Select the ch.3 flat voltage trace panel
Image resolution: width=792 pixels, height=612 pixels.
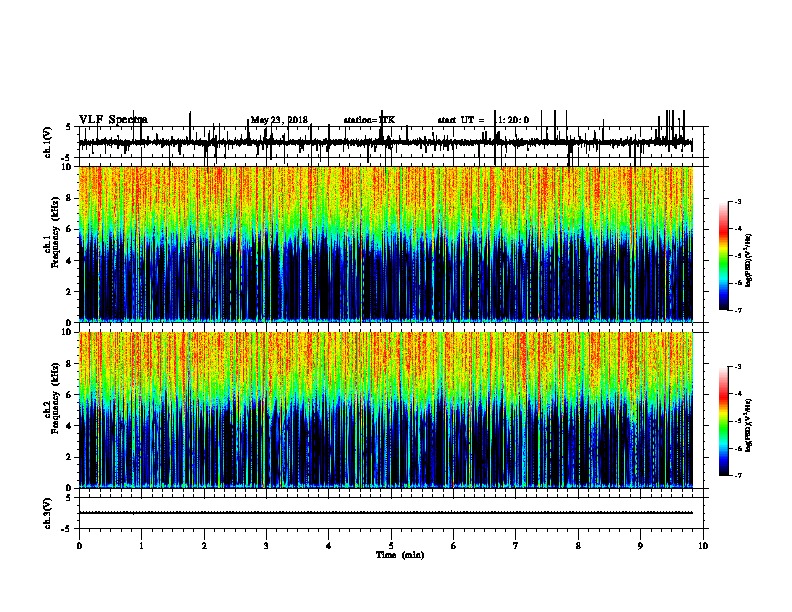391,513
